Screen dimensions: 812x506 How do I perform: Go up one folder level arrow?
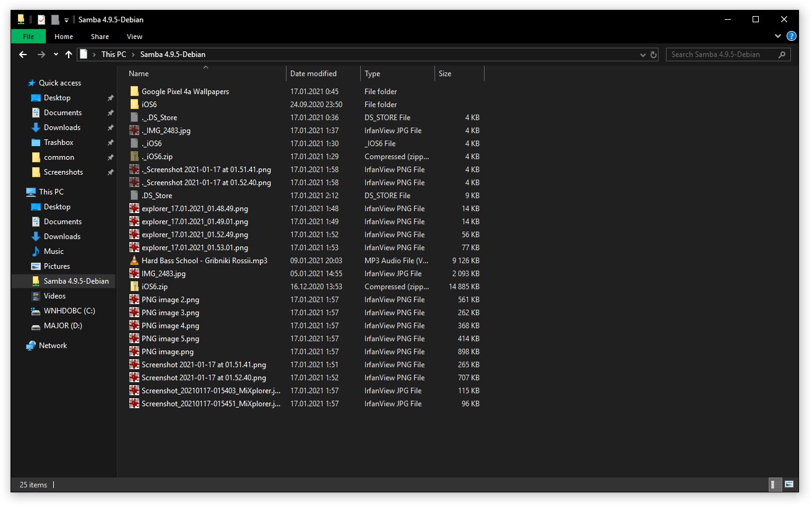point(69,55)
